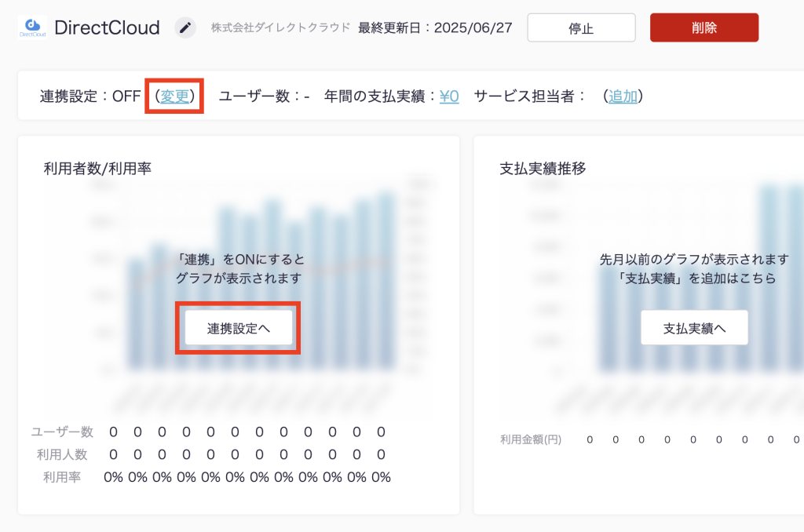Click the pencil edit icon beside DirectCloud
The height and width of the screenshot is (532, 804).
pyautogui.click(x=185, y=28)
